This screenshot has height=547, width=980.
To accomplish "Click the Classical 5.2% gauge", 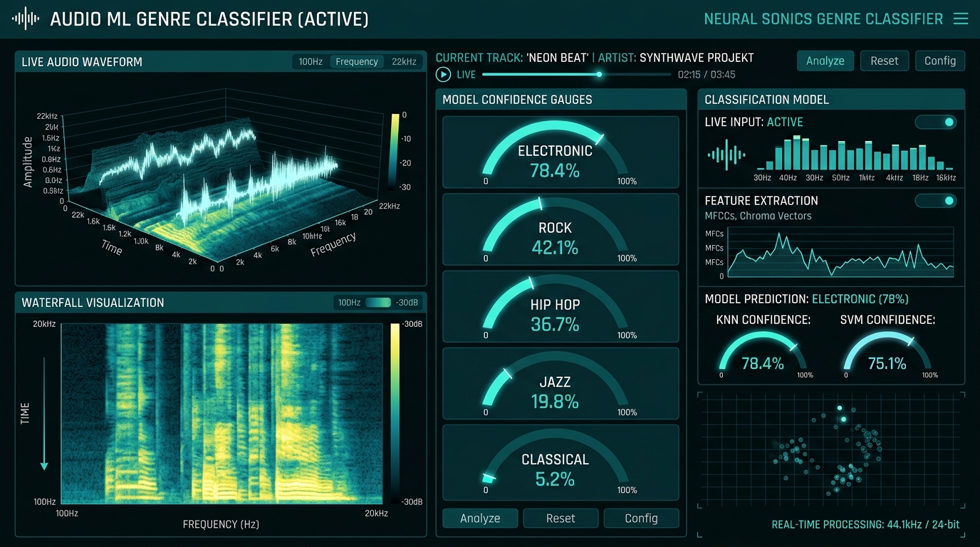I will pos(561,462).
